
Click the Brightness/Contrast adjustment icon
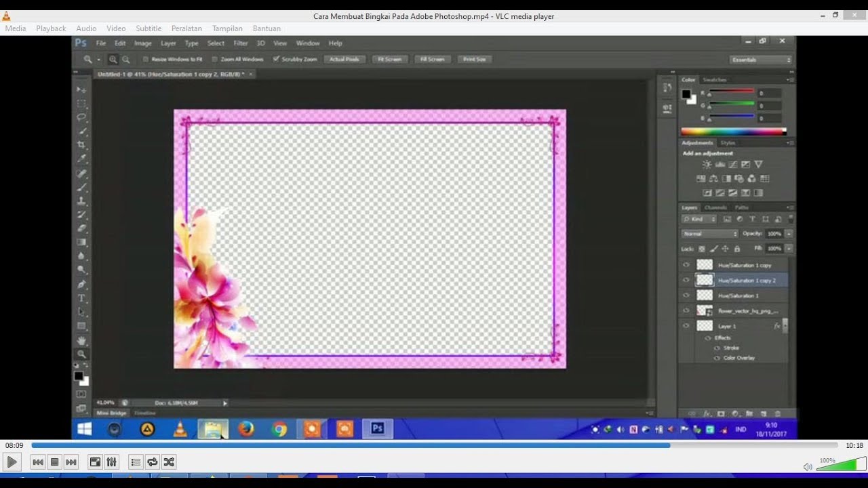tap(707, 165)
